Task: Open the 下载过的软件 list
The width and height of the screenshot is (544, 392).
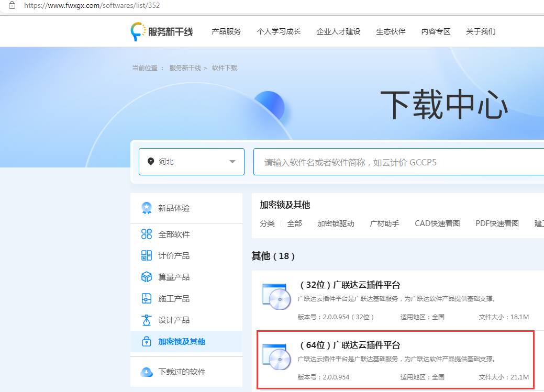Action: 186,372
